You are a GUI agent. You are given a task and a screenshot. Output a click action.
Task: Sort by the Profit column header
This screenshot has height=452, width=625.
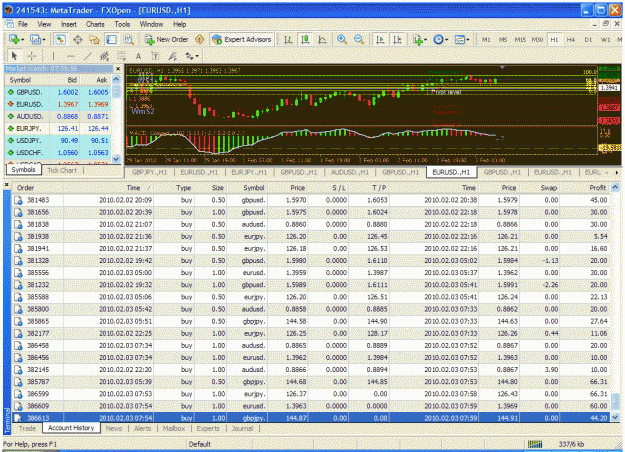pyautogui.click(x=585, y=188)
